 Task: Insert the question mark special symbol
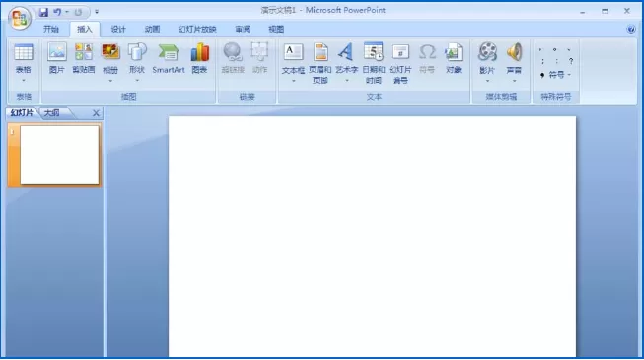(571, 61)
